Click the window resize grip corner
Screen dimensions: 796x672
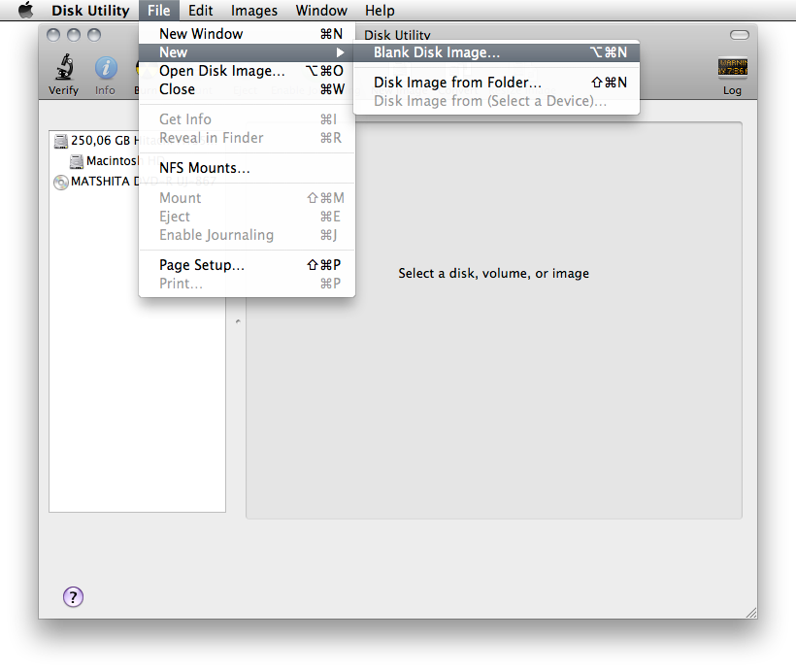coord(751,613)
